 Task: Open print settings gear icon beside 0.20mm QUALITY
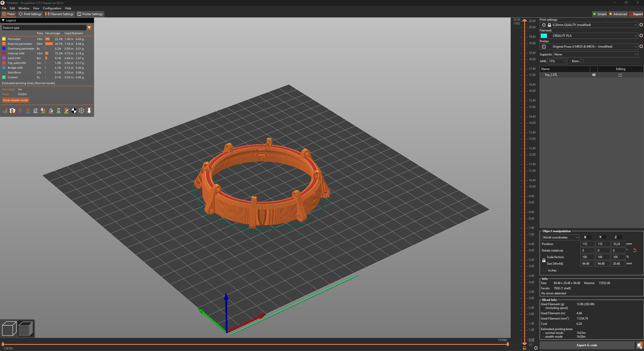click(641, 25)
